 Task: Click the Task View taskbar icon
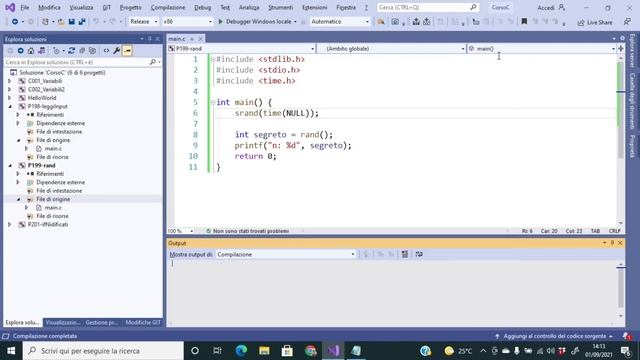click(218, 351)
